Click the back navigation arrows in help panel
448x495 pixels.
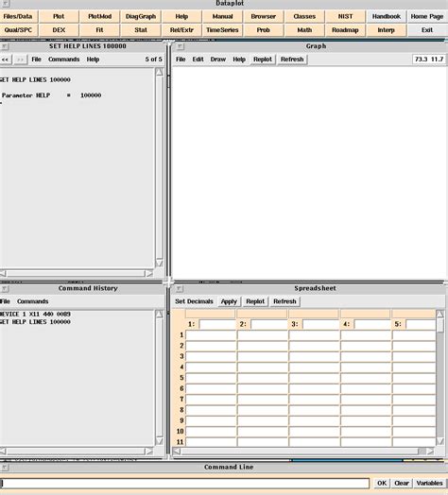6,60
